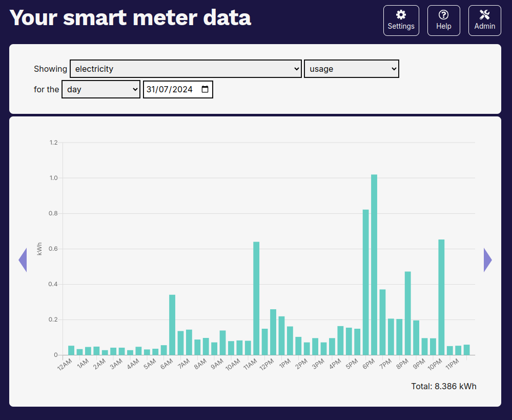
Task: Go to previous day with left arrow
Action: (x=23, y=260)
